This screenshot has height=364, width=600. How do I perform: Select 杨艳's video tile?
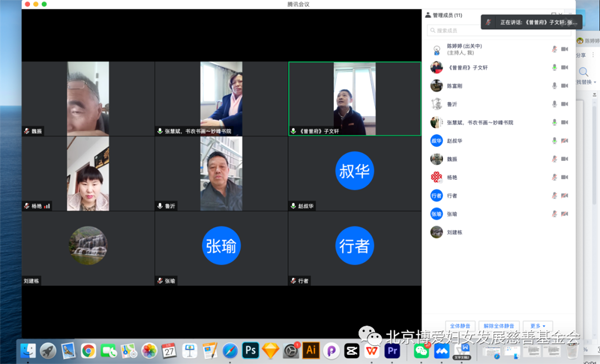(88, 174)
